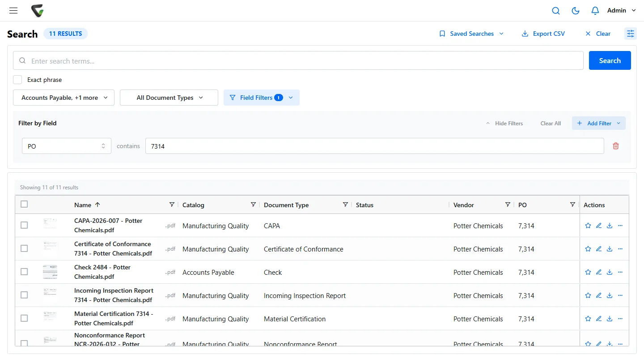Star the Check 2484 document
The image size is (644, 358).
(588, 272)
